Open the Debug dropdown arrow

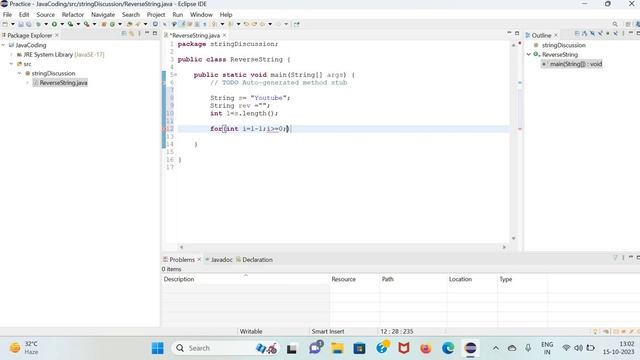46,24
